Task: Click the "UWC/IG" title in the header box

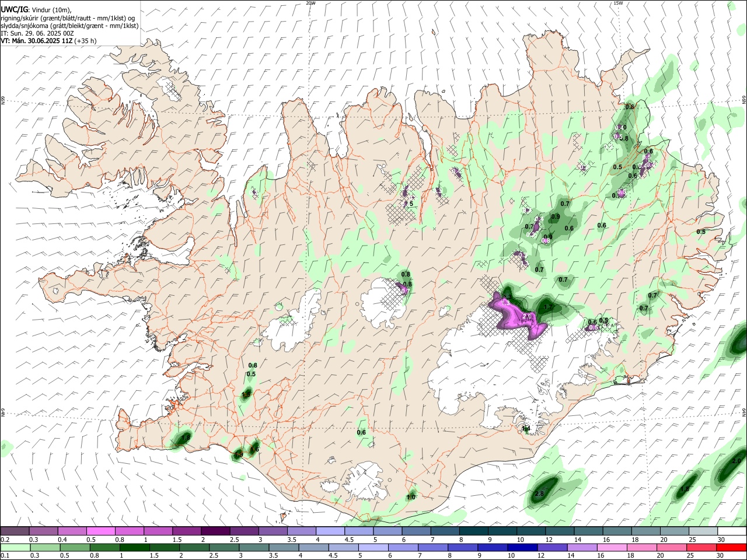Action: click(x=14, y=10)
